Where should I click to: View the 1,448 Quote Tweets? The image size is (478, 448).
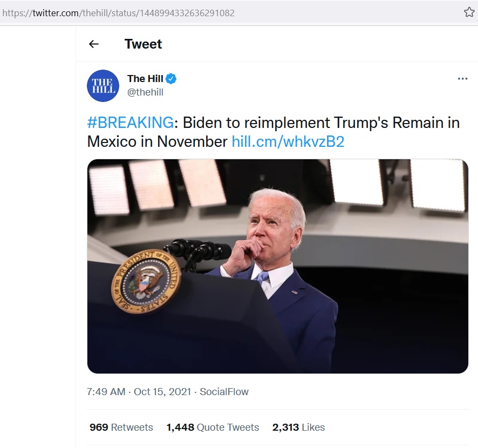point(213,427)
